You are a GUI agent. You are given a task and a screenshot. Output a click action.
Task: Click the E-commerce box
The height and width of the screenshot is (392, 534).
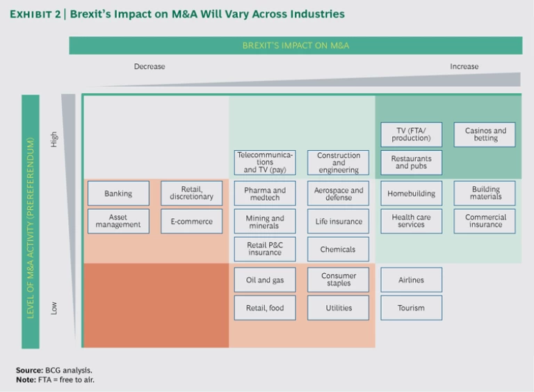192,221
